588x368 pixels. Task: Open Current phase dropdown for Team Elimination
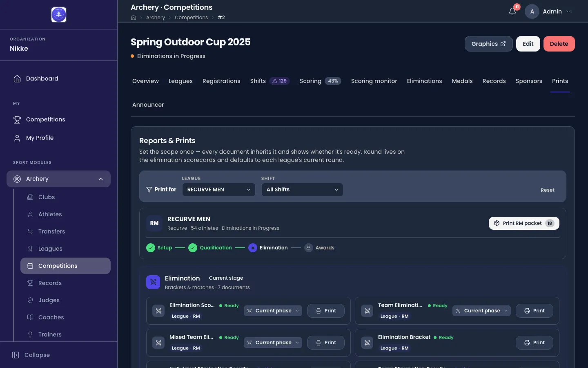tap(481, 311)
